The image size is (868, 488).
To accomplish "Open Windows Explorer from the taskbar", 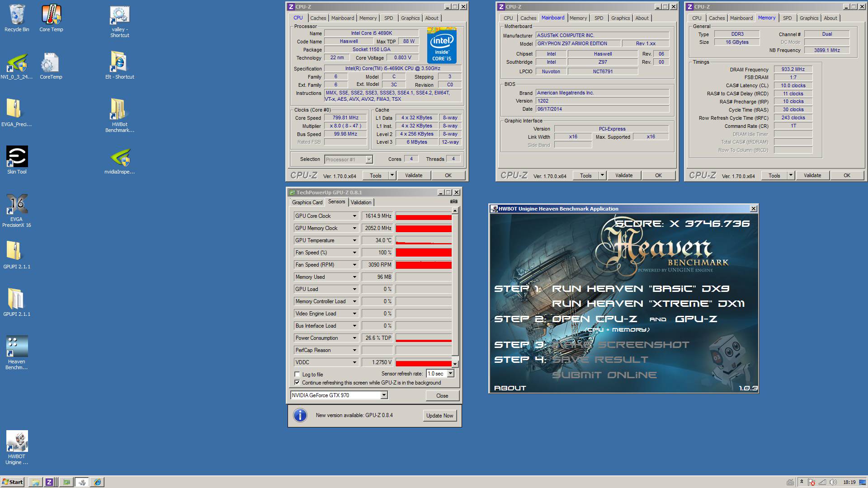I will 35,482.
